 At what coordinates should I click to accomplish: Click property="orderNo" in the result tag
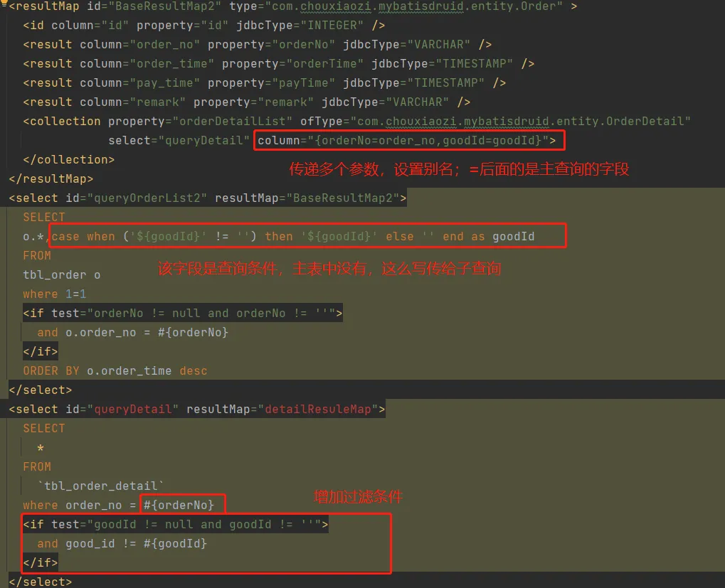pos(271,44)
